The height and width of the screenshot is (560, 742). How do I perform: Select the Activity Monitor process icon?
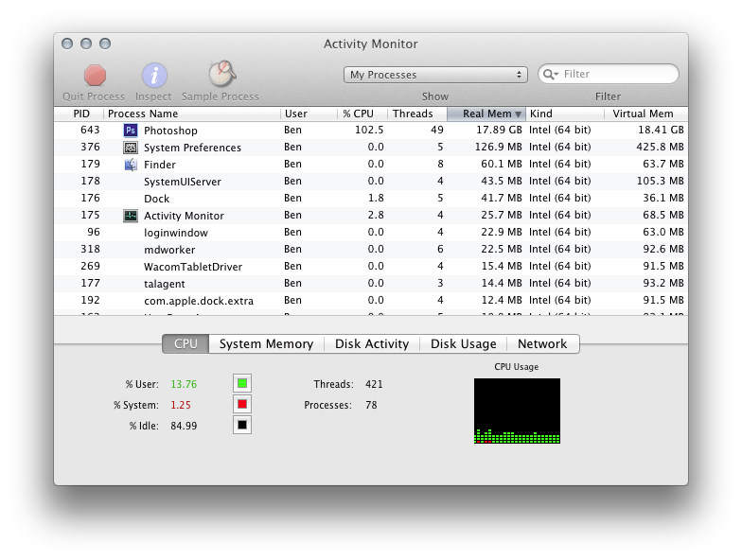coord(131,216)
